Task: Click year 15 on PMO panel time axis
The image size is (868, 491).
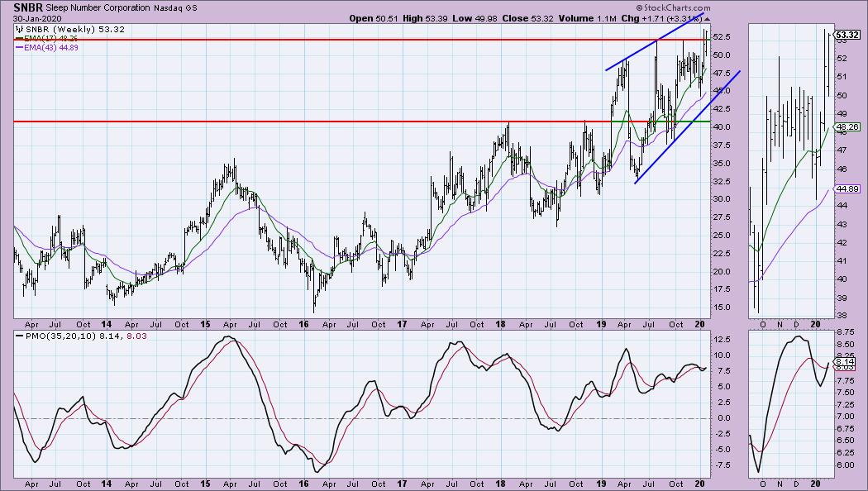Action: 205,484
